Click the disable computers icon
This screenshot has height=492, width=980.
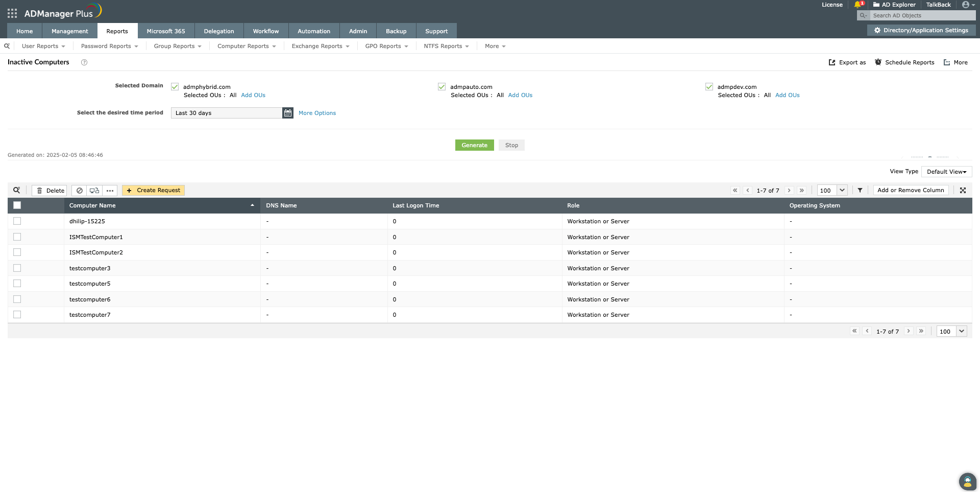point(80,191)
